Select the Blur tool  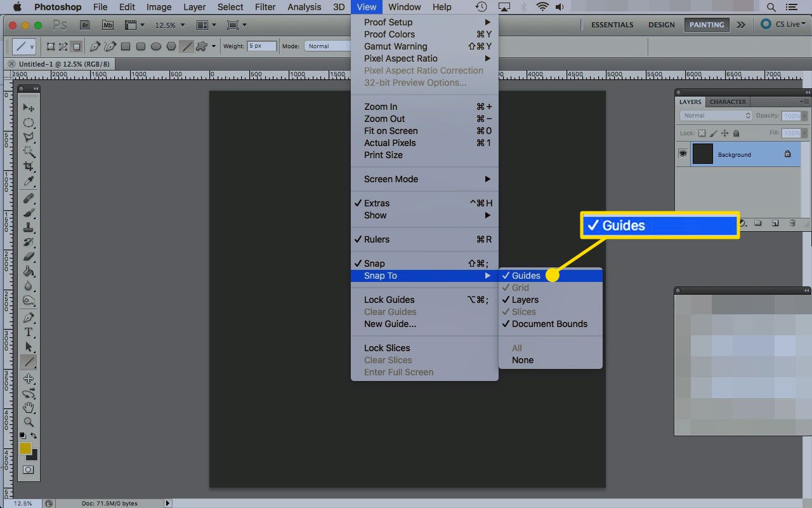(29, 286)
